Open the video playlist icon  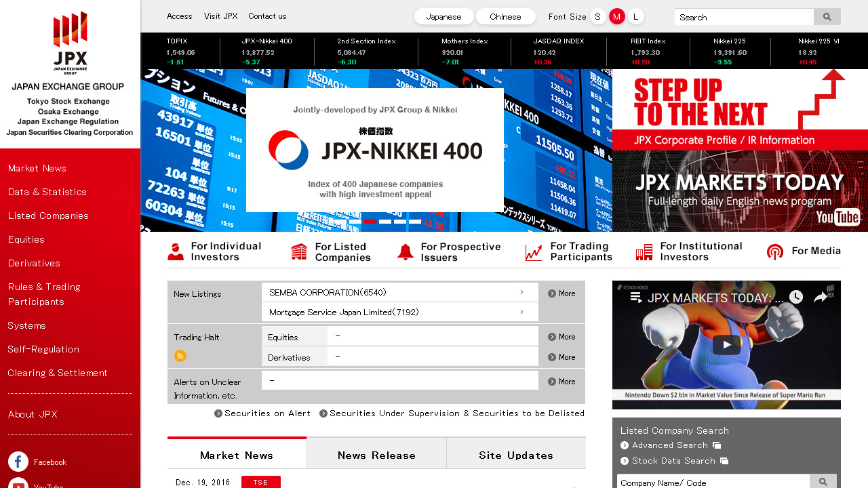point(635,298)
